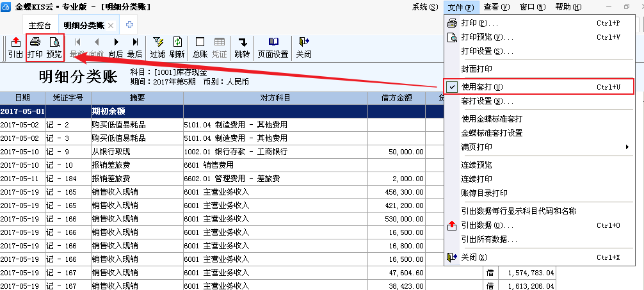The height and width of the screenshot is (290, 644).
Task: Open the 系统 menu in menu bar
Action: click(425, 7)
